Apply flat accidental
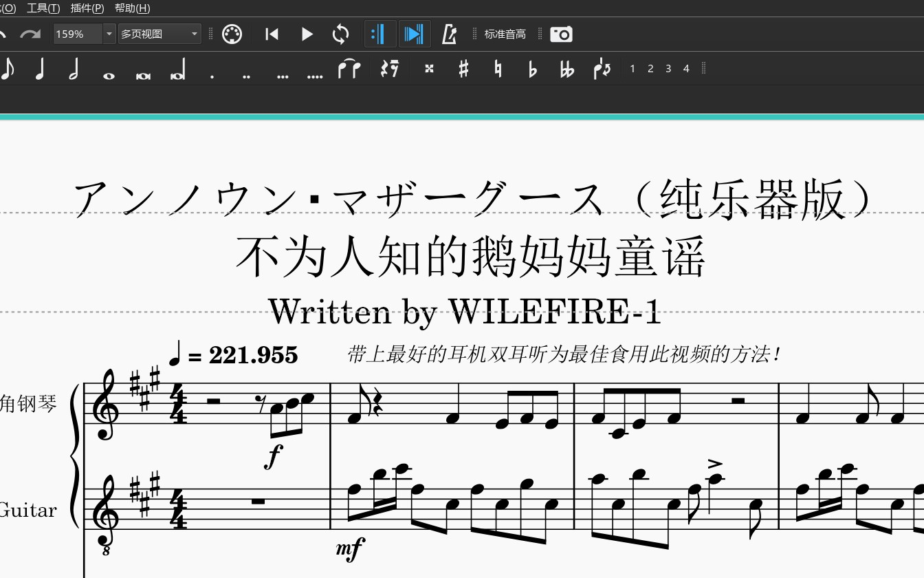924x578 pixels. (x=532, y=69)
